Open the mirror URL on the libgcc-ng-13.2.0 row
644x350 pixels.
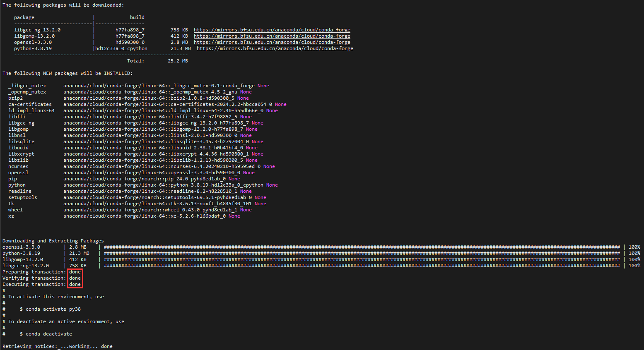pyautogui.click(x=272, y=30)
